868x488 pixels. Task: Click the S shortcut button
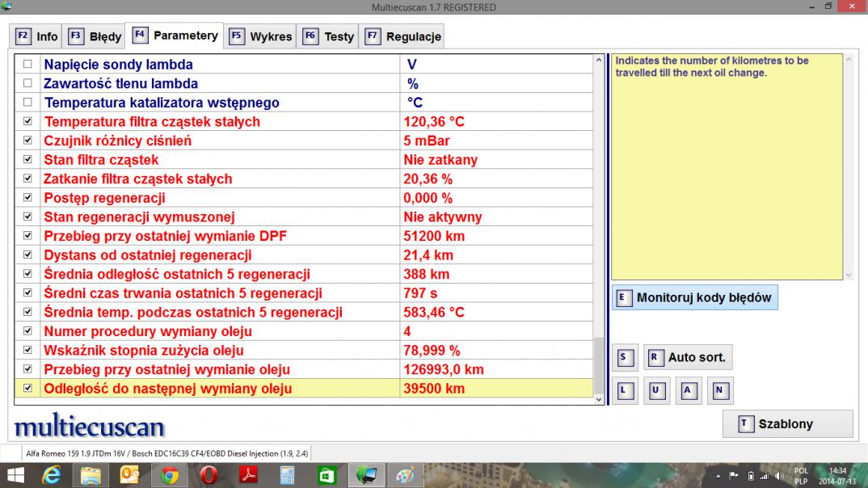point(623,357)
